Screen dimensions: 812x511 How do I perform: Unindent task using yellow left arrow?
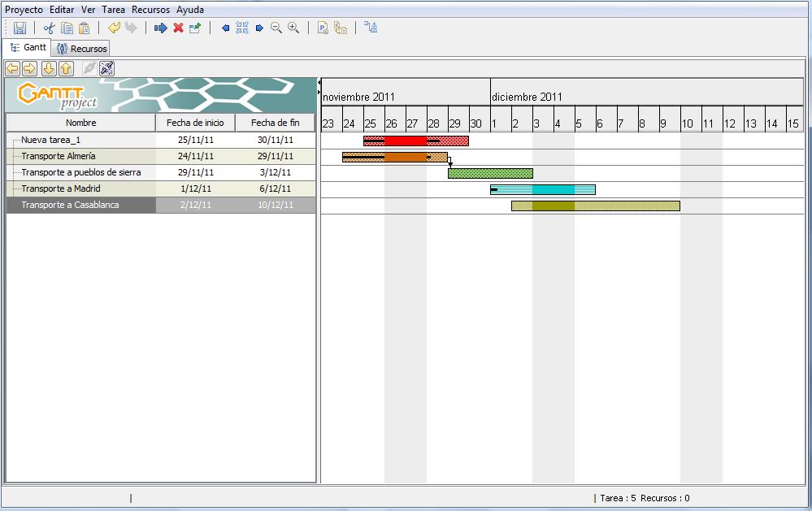(x=13, y=68)
